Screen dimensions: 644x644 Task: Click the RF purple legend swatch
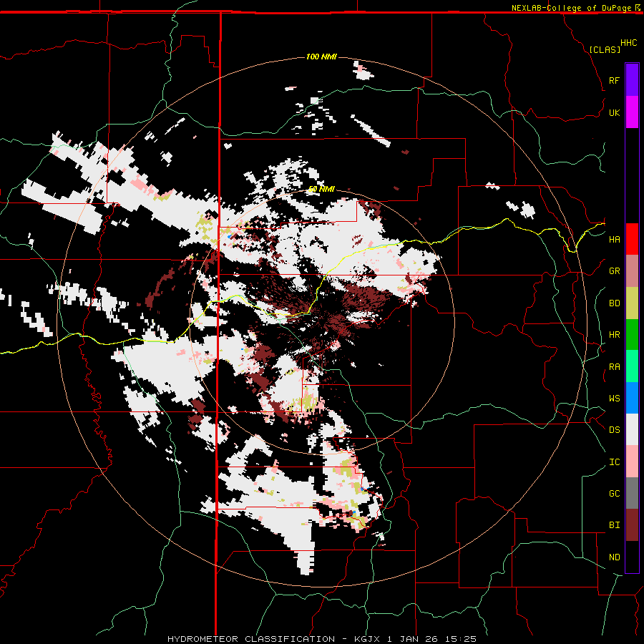coord(632,80)
